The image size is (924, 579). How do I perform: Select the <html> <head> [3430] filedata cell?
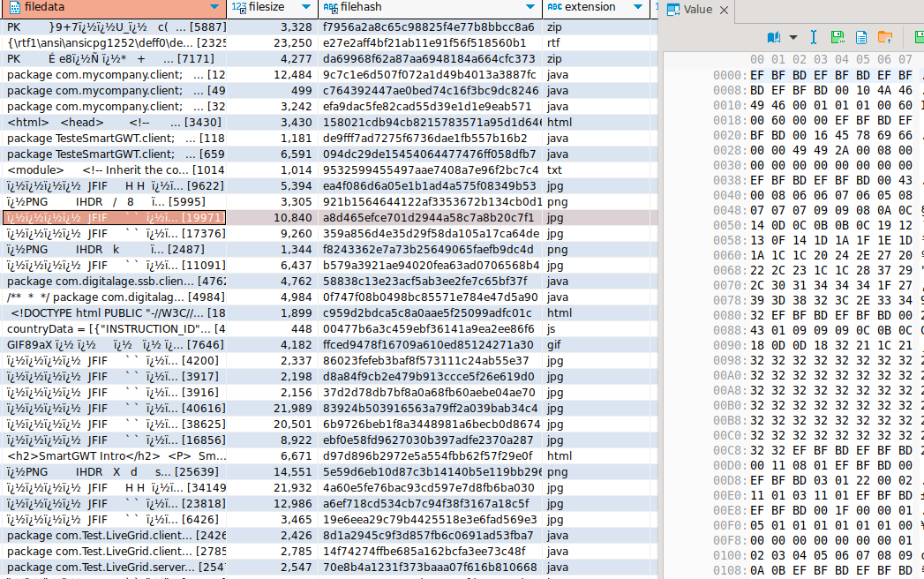115,123
